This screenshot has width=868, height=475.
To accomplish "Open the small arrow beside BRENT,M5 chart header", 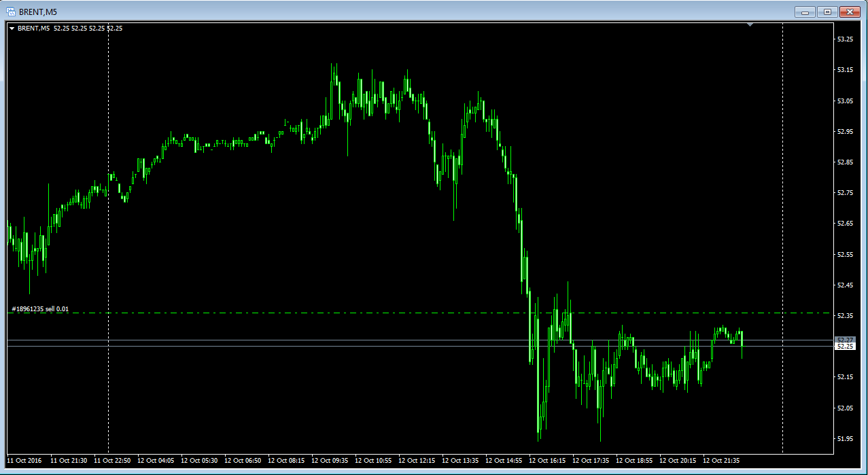I will point(12,29).
